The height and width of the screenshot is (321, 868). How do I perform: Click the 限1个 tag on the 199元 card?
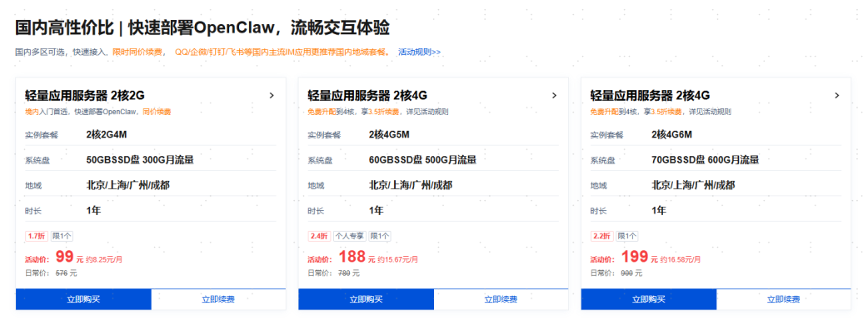tap(627, 236)
